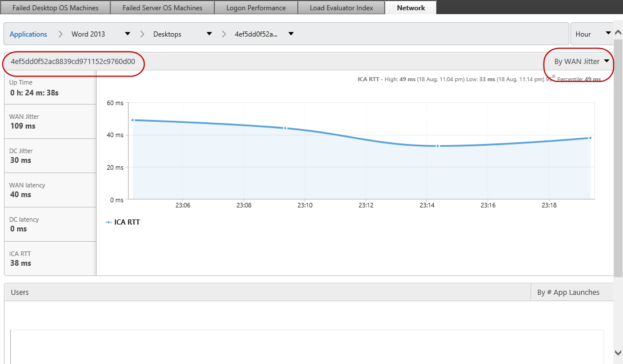Image resolution: width=623 pixels, height=364 pixels.
Task: Switch to the Logon Performance tab
Action: (x=255, y=7)
